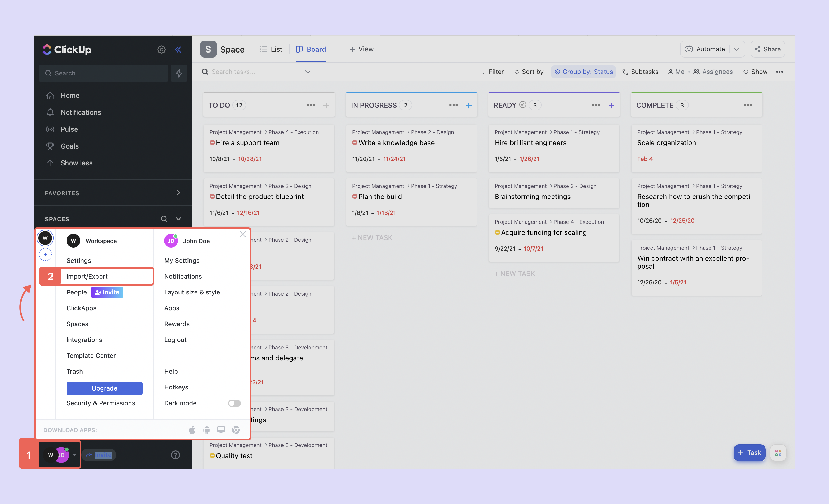Open Pulse in the sidebar
829x504 pixels.
pos(69,129)
